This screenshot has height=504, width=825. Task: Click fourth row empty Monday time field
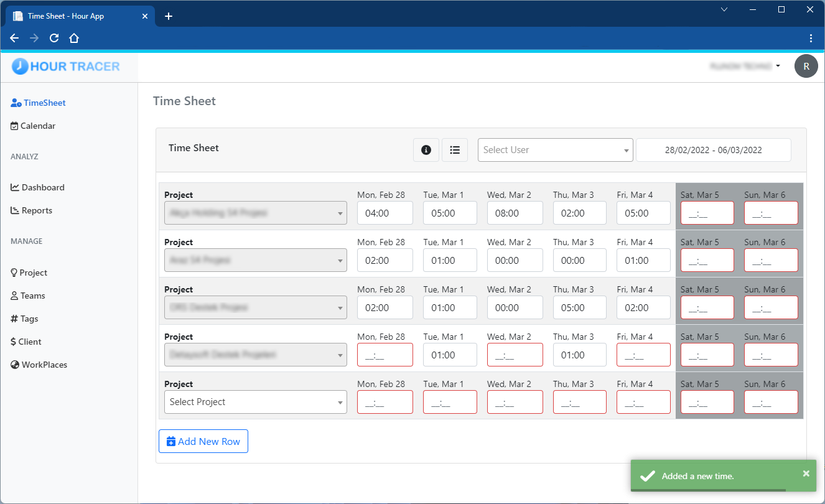click(x=385, y=355)
